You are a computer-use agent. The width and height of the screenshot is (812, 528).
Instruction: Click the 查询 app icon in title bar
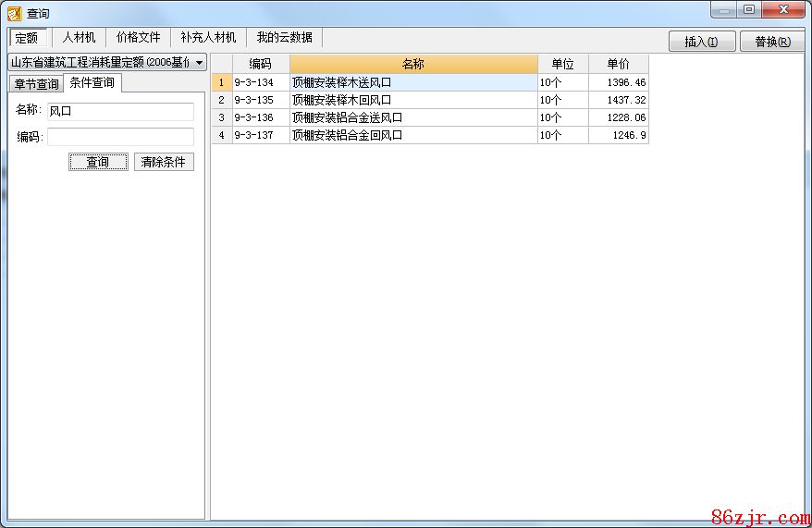coord(14,13)
